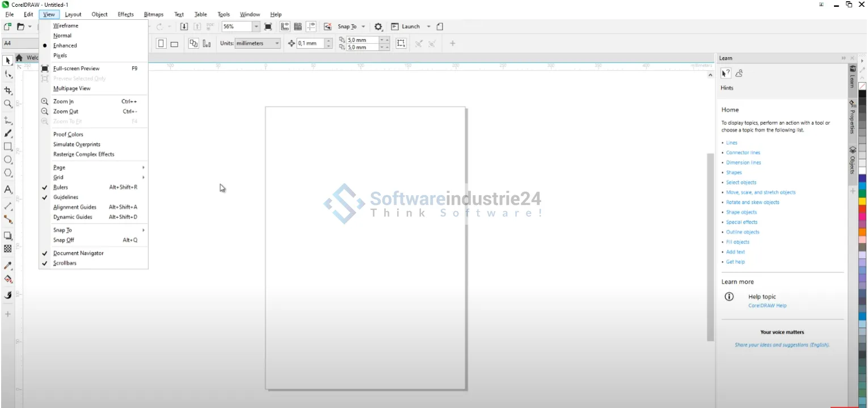The image size is (868, 408).
Task: Click the Options gear icon
Action: pyautogui.click(x=378, y=27)
